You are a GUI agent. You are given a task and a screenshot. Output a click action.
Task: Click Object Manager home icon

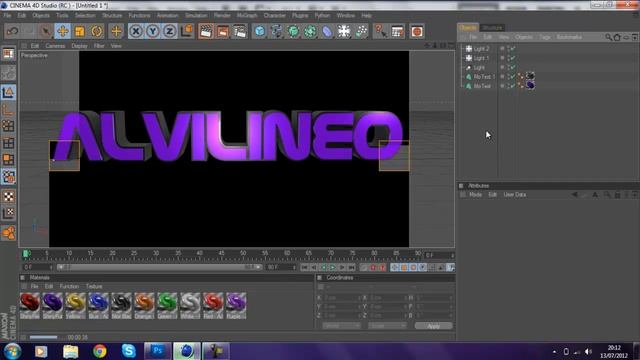point(617,37)
